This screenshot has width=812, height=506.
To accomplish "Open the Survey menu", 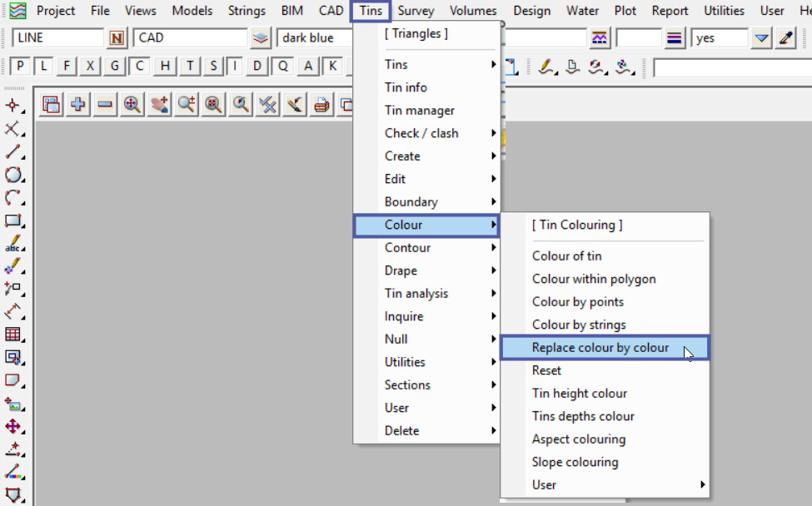I will [415, 11].
